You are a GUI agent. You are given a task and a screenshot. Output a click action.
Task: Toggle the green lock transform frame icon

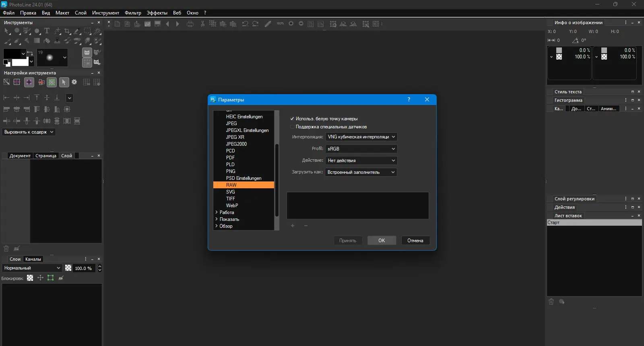50,278
